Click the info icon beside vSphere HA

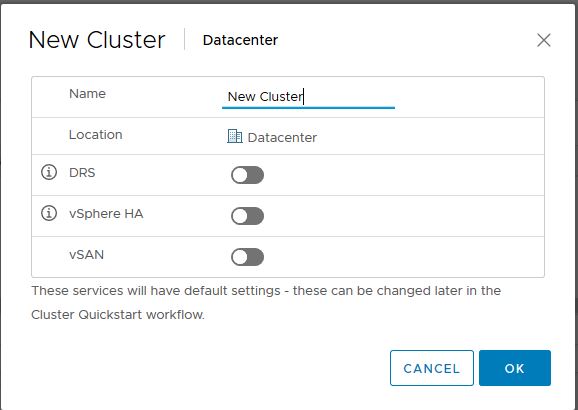(49, 213)
